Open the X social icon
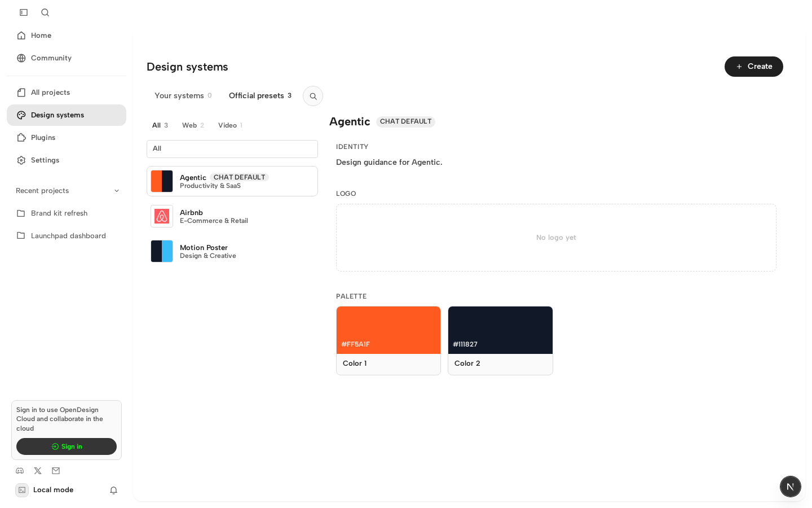Screen dimensions: 812x508 coord(38,471)
